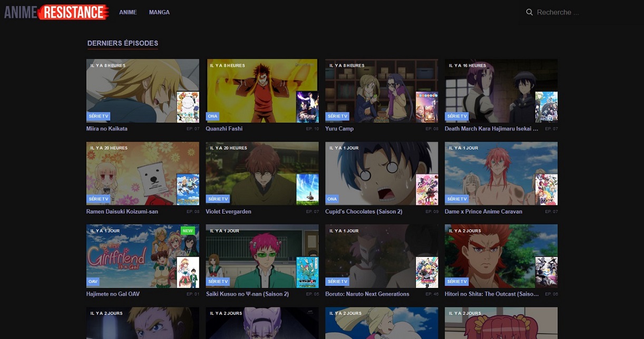Click the Hajimete no Gal OAV title
The height and width of the screenshot is (339, 644).
[113, 294]
